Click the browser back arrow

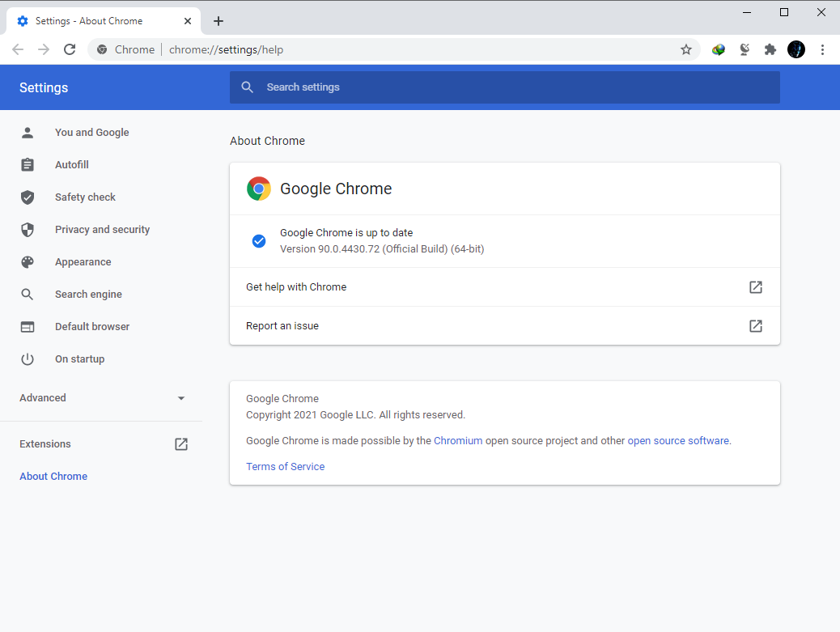[x=18, y=50]
